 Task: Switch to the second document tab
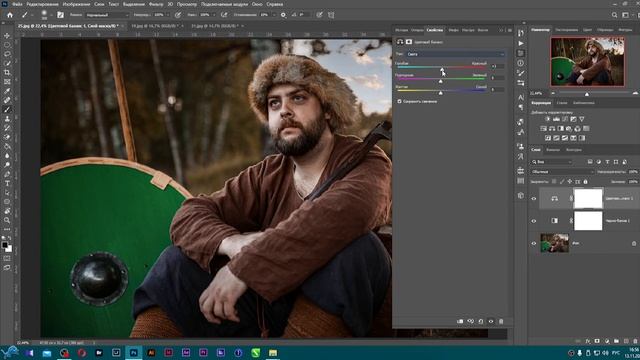[x=155, y=26]
